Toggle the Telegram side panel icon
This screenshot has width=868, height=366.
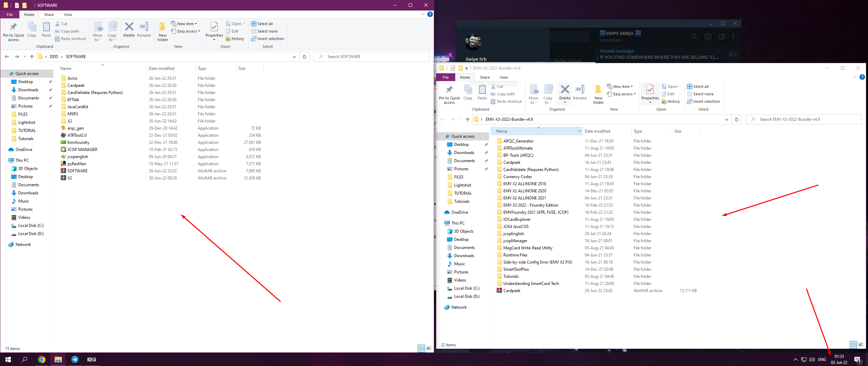(721, 37)
